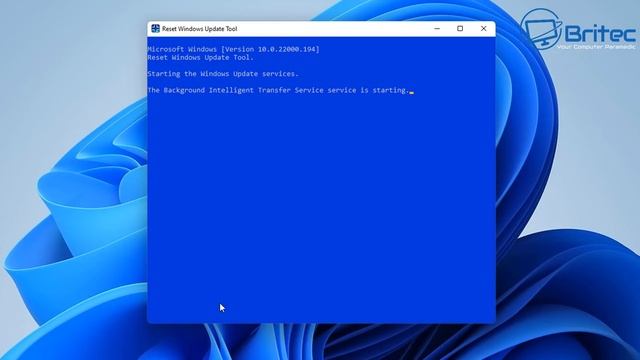Click the 'Reset Windows Update Tool' title text
The image size is (640, 360).
tap(200, 29)
